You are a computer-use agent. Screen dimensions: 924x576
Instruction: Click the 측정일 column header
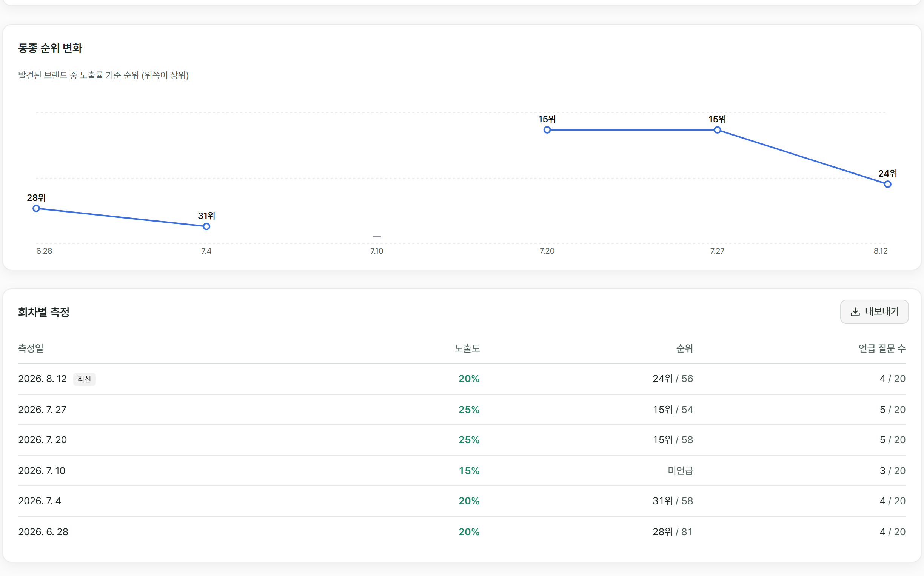click(31, 348)
